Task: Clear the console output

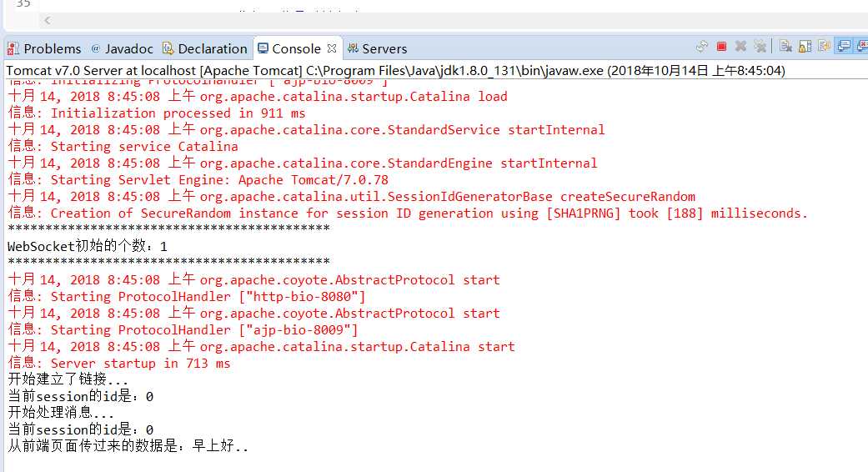Action: pyautogui.click(x=785, y=47)
